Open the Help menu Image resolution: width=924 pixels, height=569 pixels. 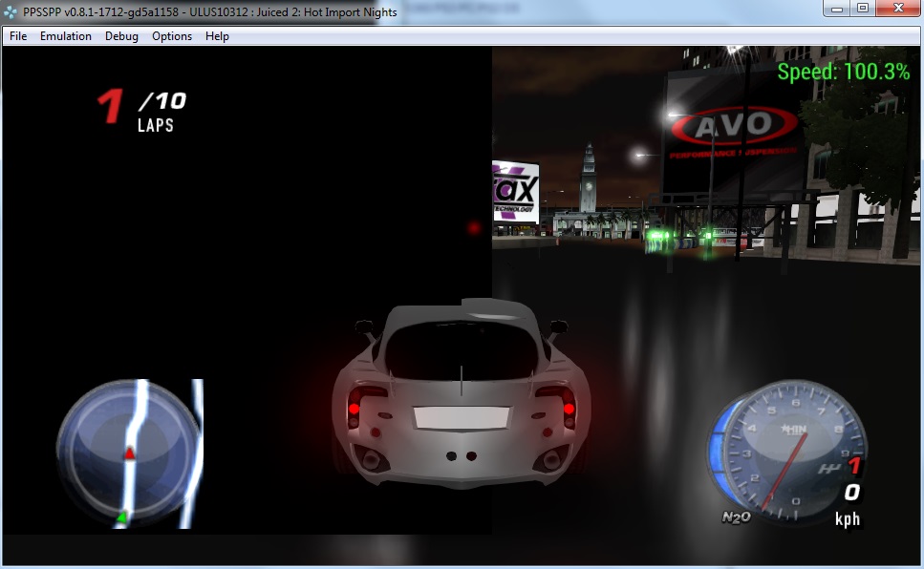217,36
